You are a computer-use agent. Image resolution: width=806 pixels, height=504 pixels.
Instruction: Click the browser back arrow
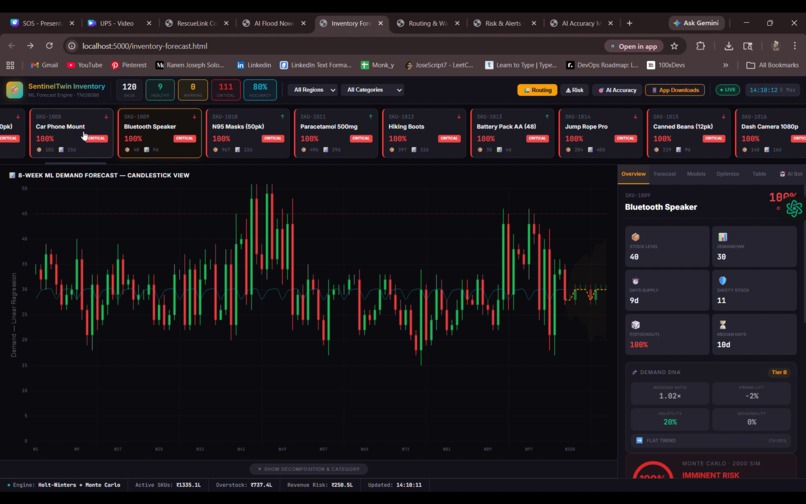tap(11, 46)
